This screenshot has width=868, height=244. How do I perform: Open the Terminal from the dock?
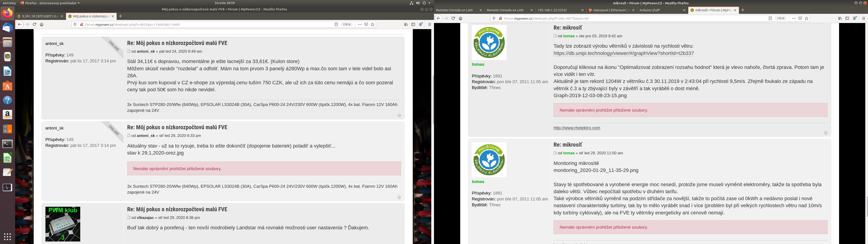coord(7,144)
